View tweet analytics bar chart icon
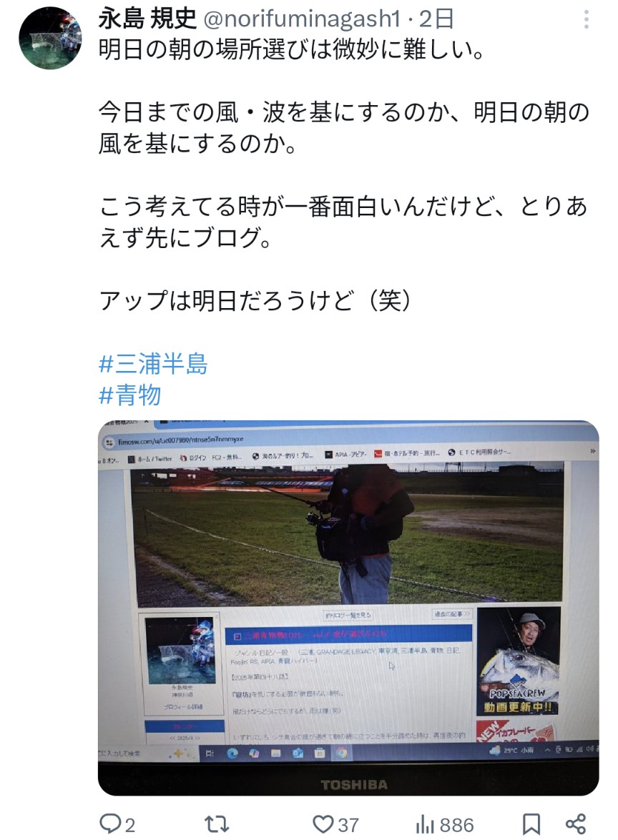The height and width of the screenshot is (840, 618). (x=424, y=824)
